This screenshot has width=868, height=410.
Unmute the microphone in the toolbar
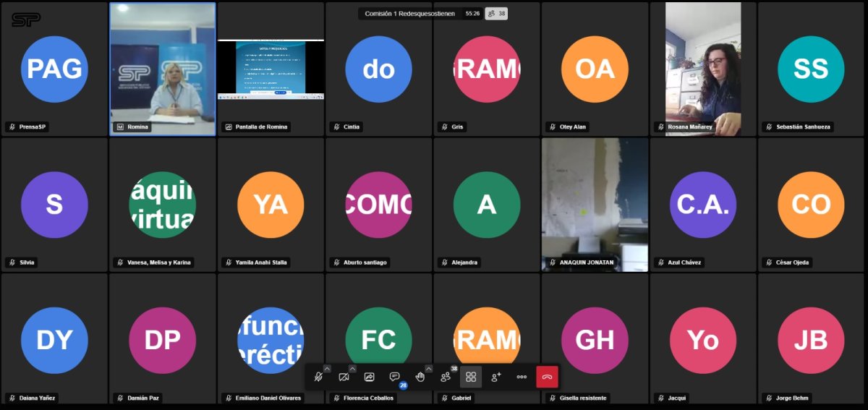coord(318,377)
